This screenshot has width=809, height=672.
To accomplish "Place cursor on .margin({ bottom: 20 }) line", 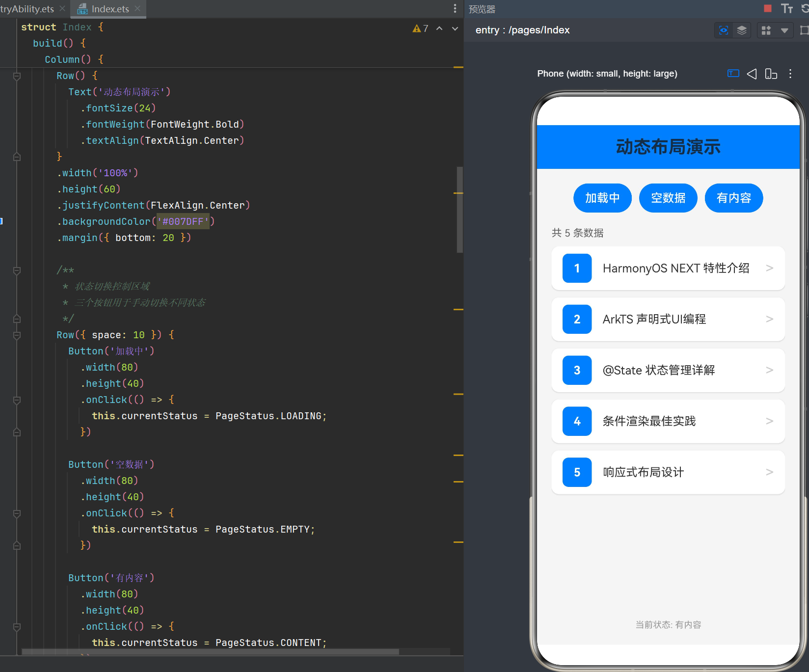I will (124, 238).
